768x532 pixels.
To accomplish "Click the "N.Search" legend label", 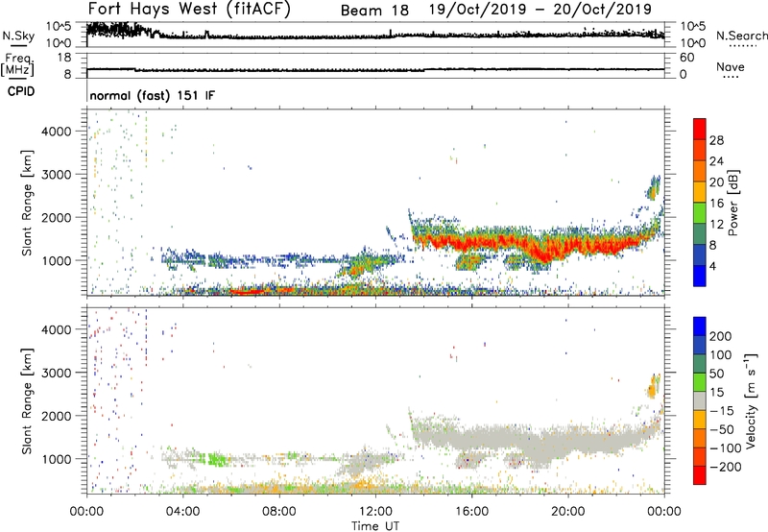I will 741,36.
